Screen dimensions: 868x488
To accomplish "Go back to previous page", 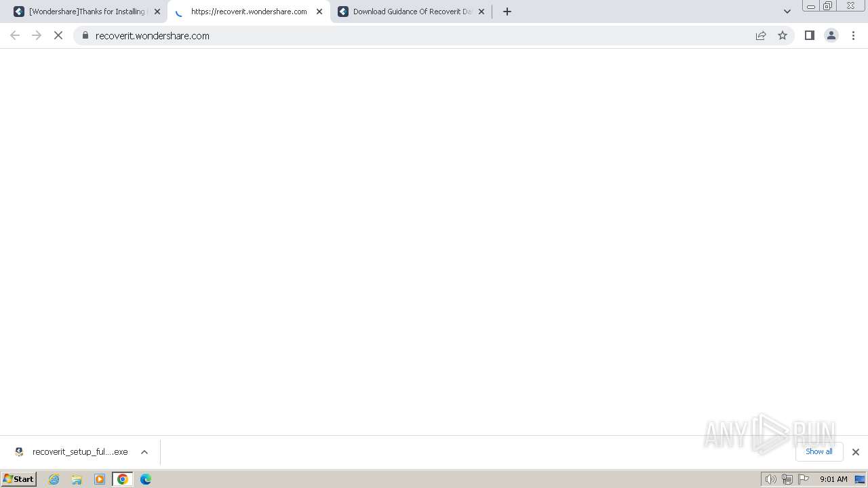I will pyautogui.click(x=15, y=35).
